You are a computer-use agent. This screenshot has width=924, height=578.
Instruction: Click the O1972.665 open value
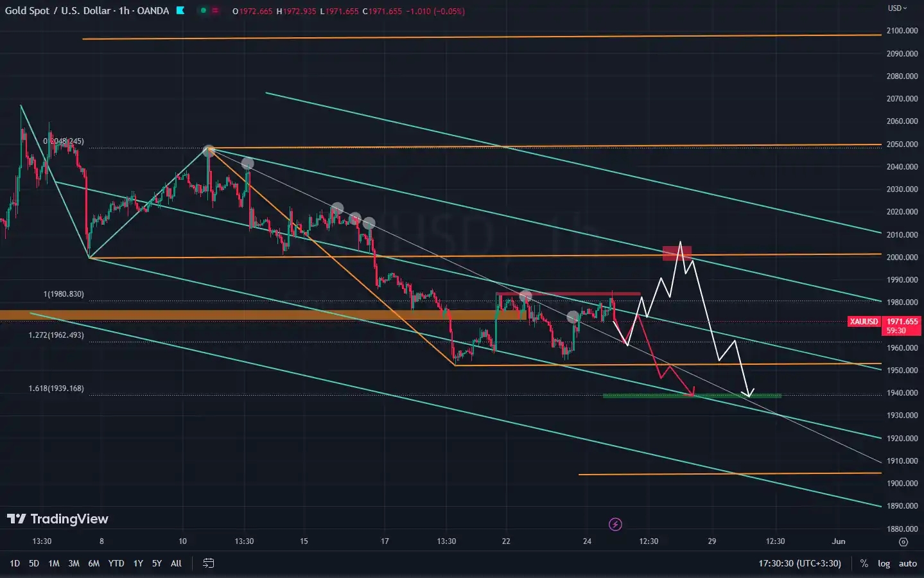point(252,12)
